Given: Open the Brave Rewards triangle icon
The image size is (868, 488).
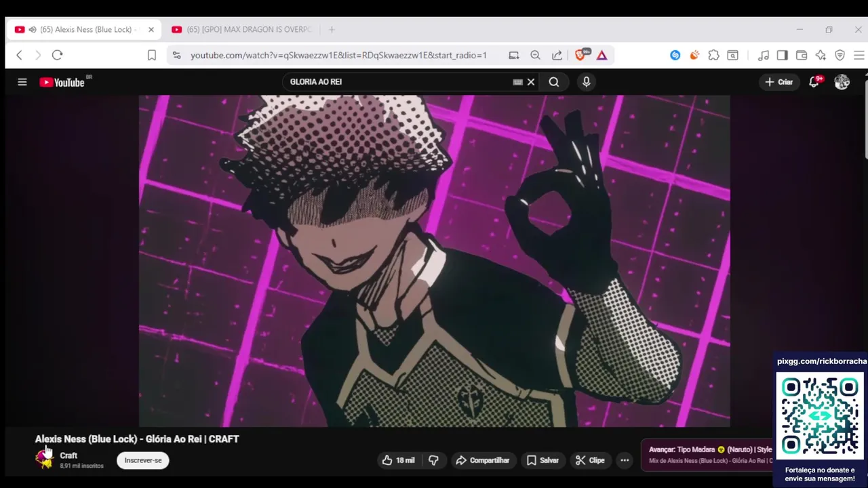Looking at the screenshot, I should point(601,56).
